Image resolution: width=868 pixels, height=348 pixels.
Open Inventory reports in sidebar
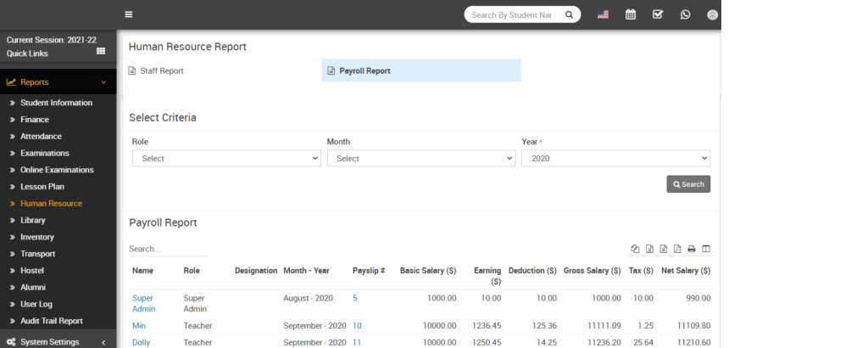coord(37,237)
